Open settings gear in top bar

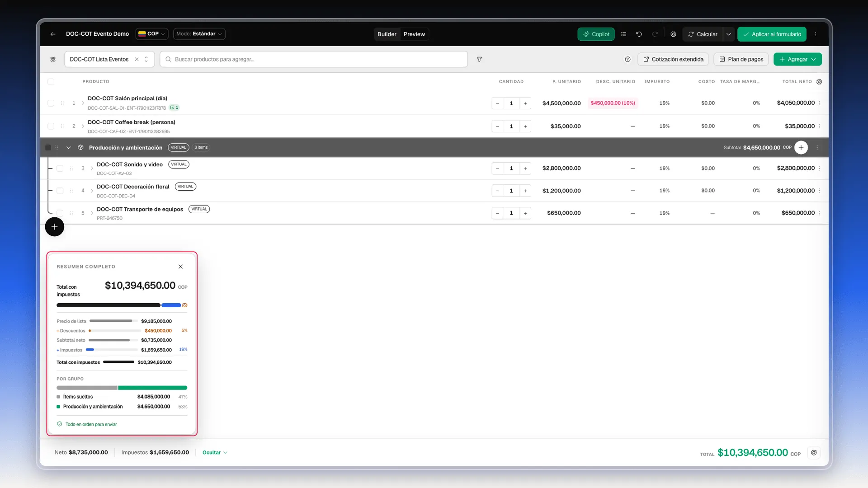point(673,34)
